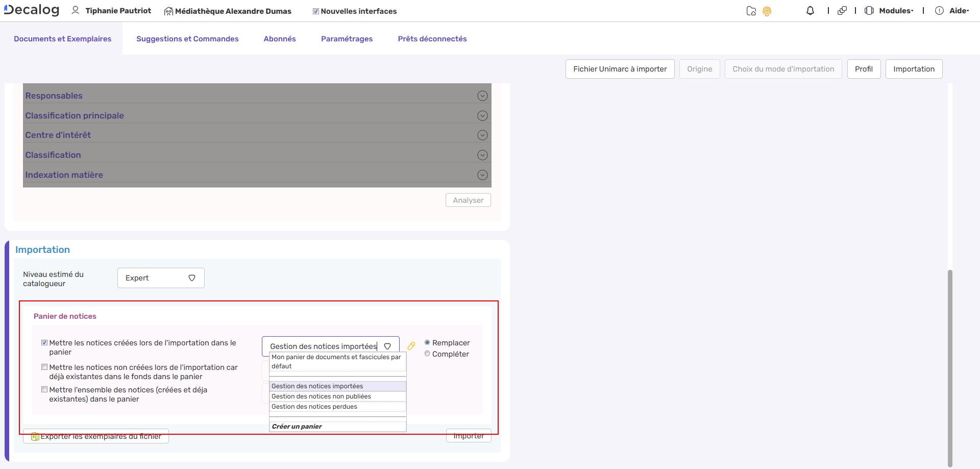Select the Remplacer radio button
Screen dimensions: 980x469
pos(427,342)
